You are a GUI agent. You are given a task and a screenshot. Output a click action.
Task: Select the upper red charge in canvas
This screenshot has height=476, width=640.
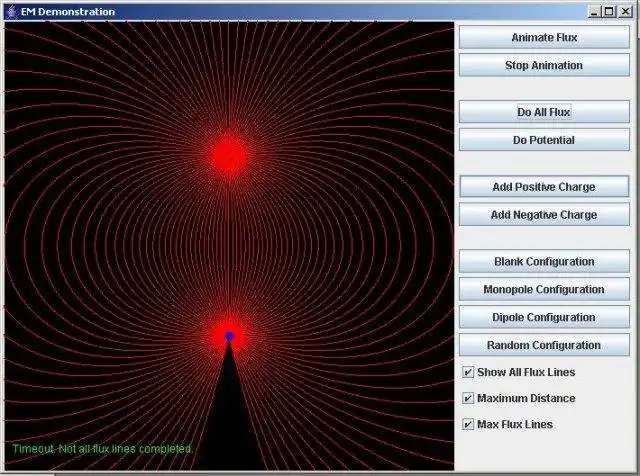(229, 156)
